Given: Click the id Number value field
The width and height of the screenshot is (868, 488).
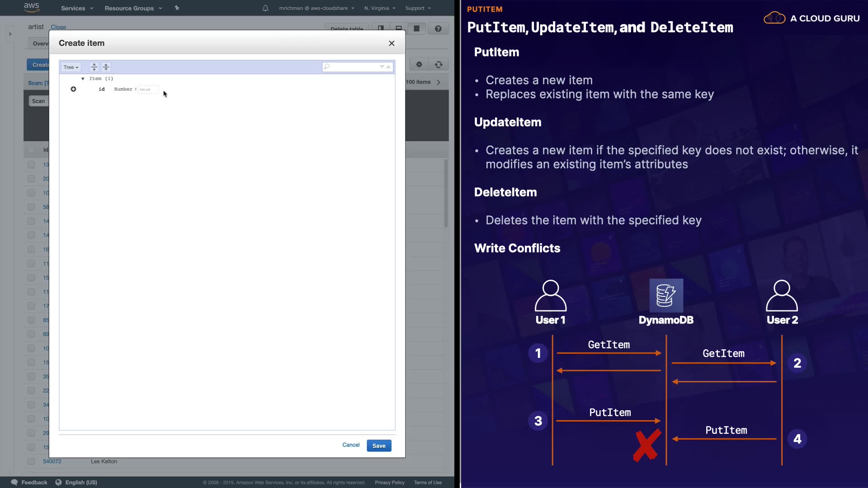Looking at the screenshot, I should (x=148, y=89).
